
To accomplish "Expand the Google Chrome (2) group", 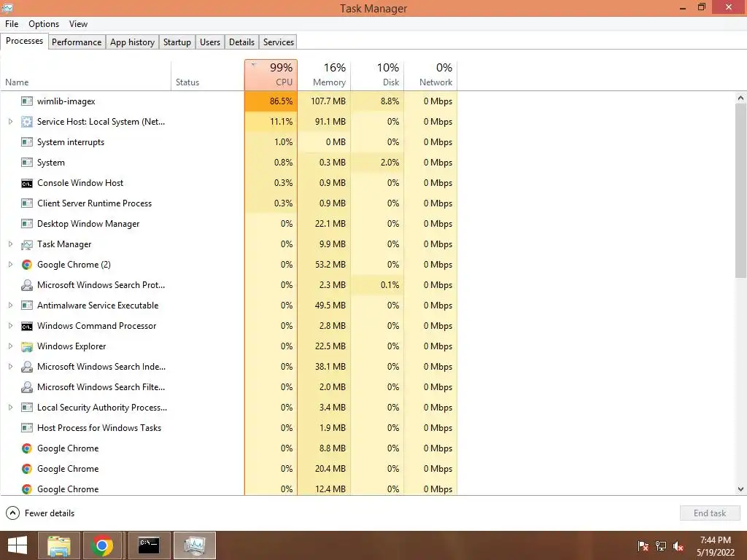I will point(10,264).
